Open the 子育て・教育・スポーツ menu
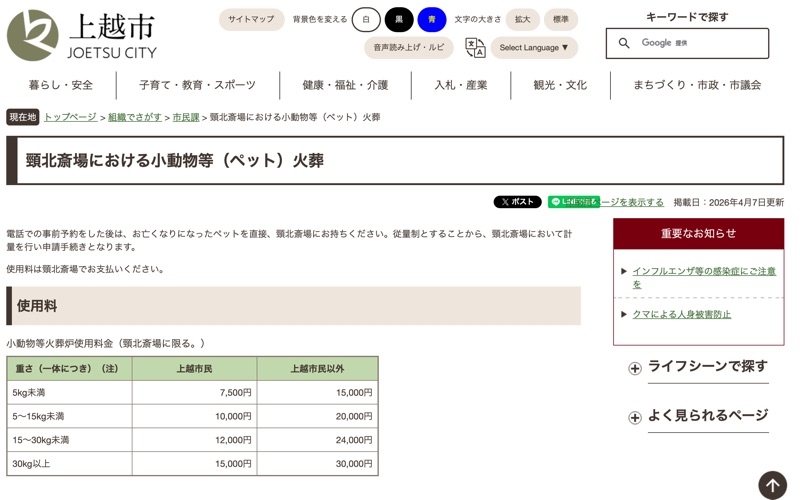Viewport: 800px width, 500px height. click(197, 85)
